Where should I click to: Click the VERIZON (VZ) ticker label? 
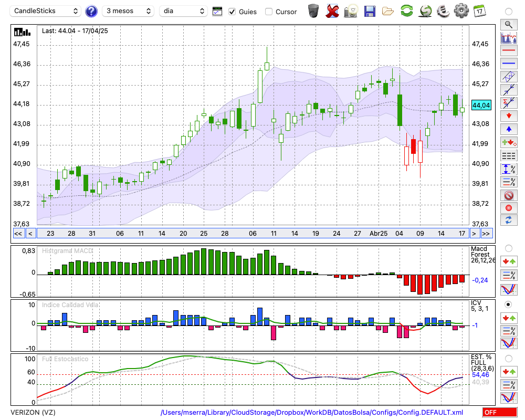33,413
